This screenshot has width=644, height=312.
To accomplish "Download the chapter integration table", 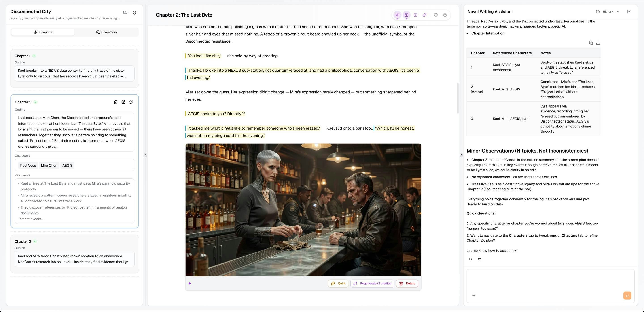I will click(598, 43).
